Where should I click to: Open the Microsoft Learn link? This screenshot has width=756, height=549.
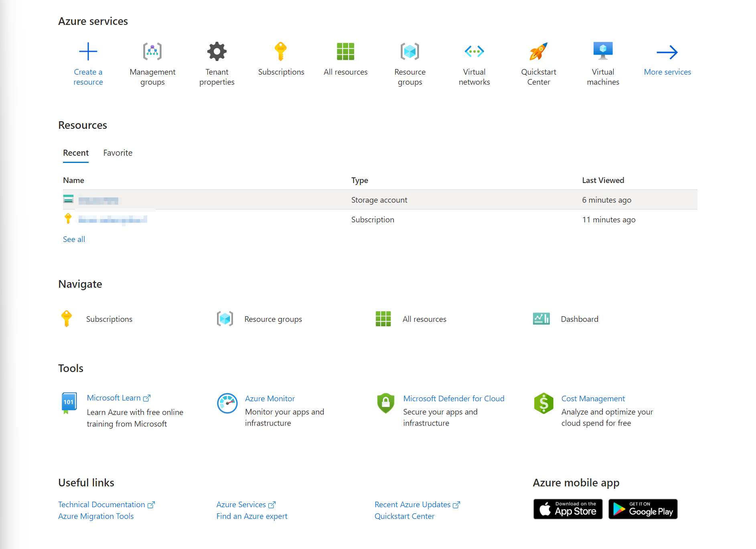(114, 398)
